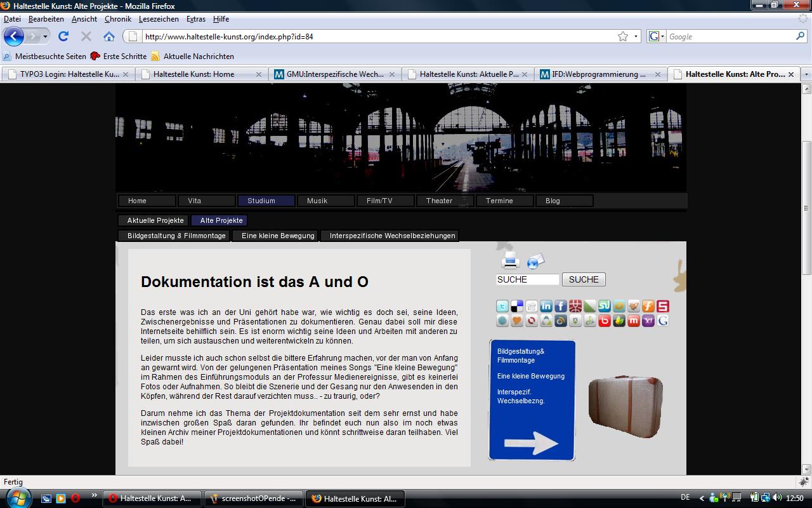The image size is (812, 508).
Task: Click the StumbleUpon share icon
Action: point(605,307)
